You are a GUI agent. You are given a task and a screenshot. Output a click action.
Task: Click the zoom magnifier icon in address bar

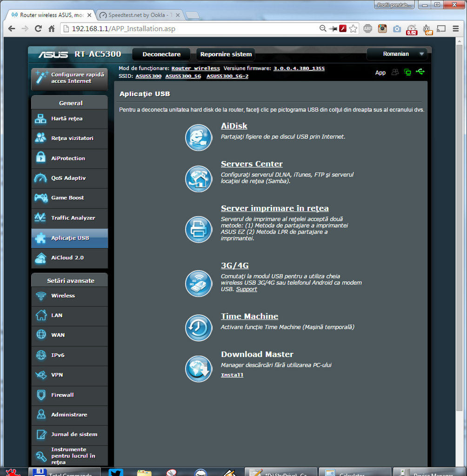323,28
